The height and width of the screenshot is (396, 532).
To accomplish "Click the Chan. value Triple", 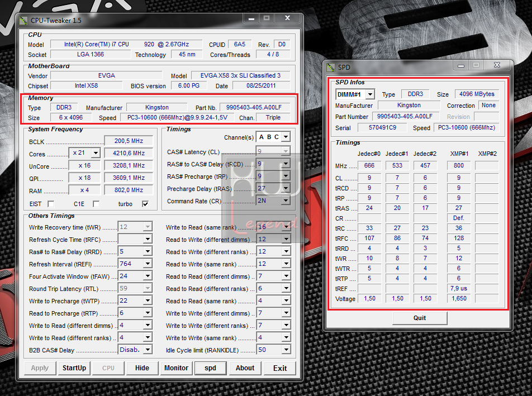I will coord(273,118).
